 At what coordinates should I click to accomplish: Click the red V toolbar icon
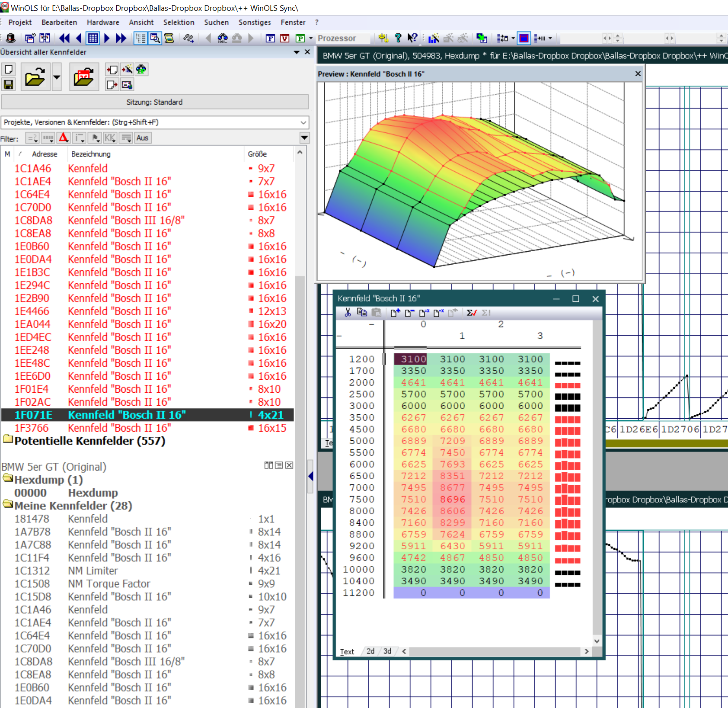tap(284, 38)
